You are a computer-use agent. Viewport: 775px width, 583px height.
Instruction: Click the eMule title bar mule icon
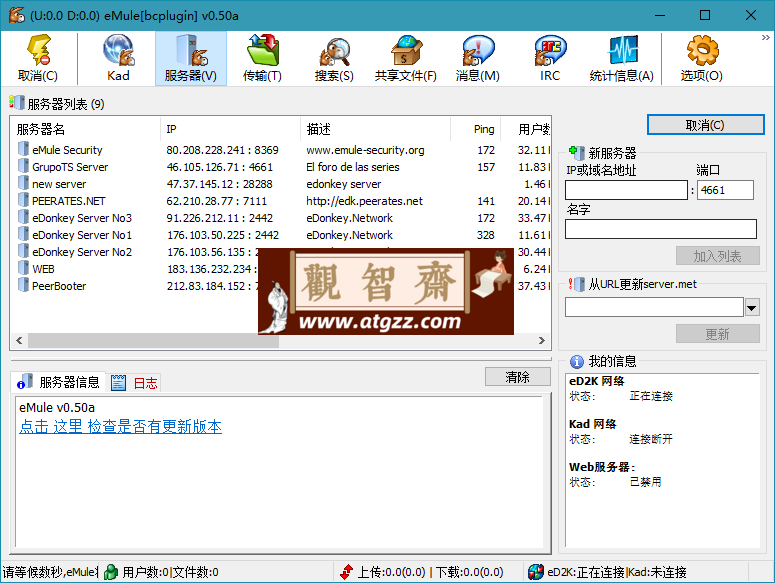(x=16, y=15)
